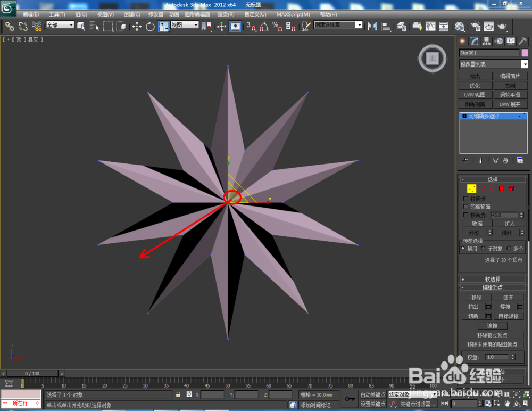Image resolution: width=532 pixels, height=411 pixels.
Task: Open the 渲染(R) menu
Action: tap(226, 14)
